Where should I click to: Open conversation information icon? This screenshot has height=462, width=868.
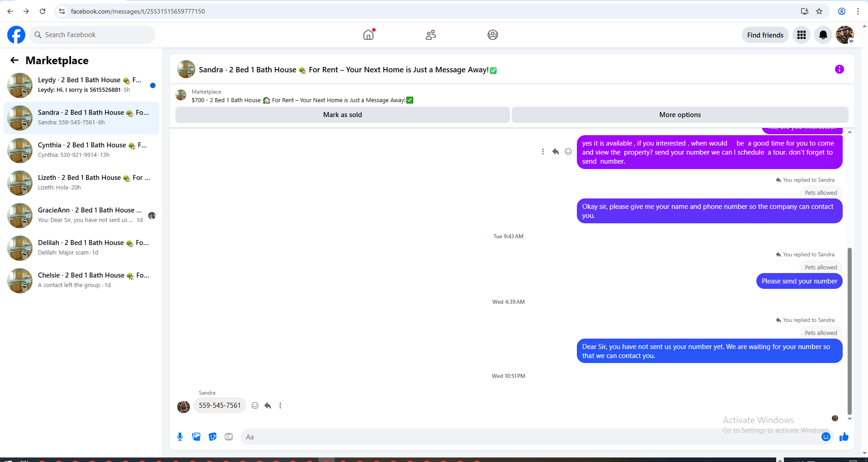pyautogui.click(x=840, y=69)
